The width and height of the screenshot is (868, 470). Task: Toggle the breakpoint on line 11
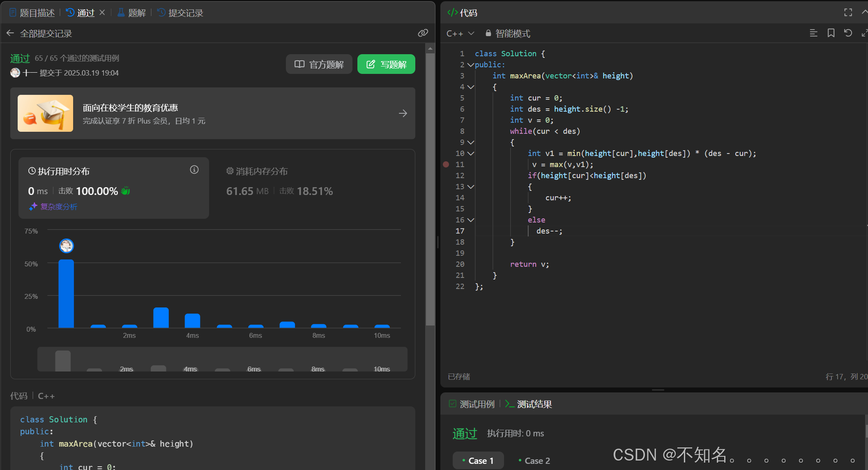tap(446, 165)
